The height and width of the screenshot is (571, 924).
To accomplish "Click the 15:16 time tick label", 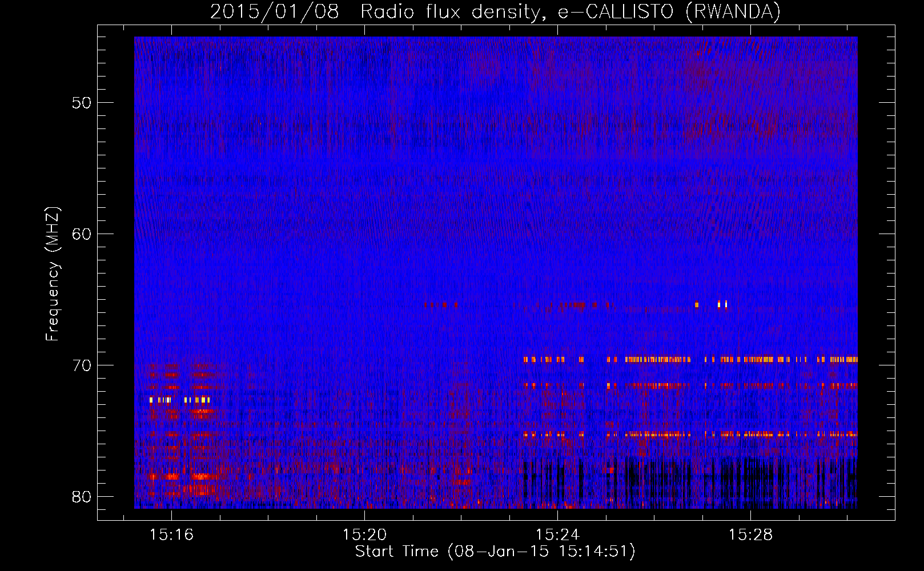I will coord(171,534).
